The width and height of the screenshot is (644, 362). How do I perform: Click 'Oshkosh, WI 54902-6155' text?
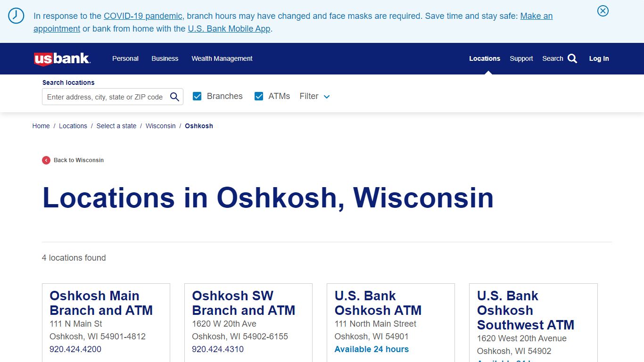(240, 337)
